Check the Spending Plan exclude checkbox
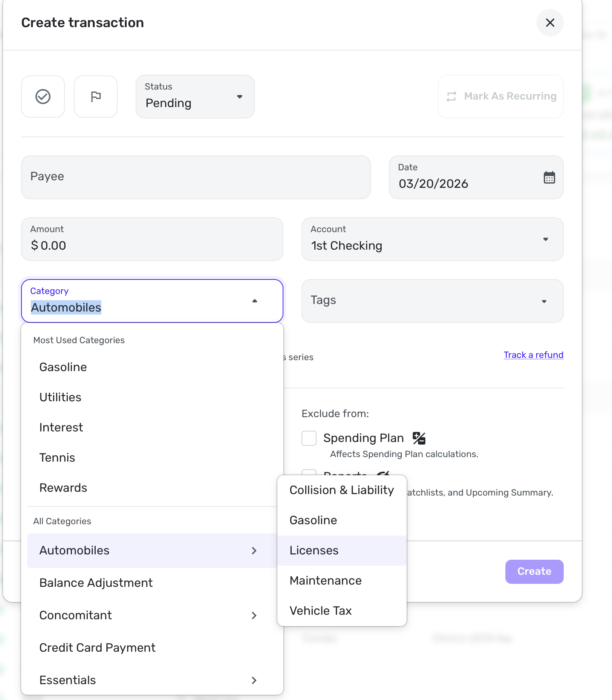The width and height of the screenshot is (612, 700). (309, 438)
